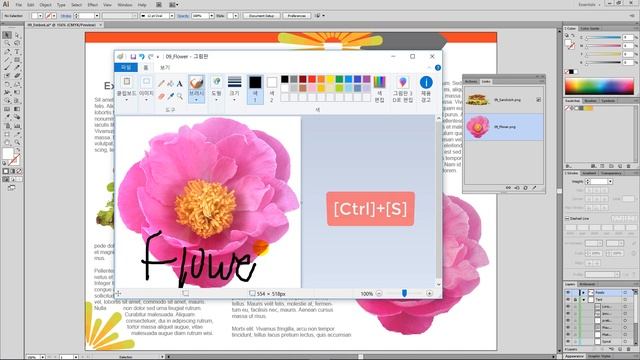Pick the red color swatch in Paint palette
The image size is (640, 360).
[x=312, y=79]
